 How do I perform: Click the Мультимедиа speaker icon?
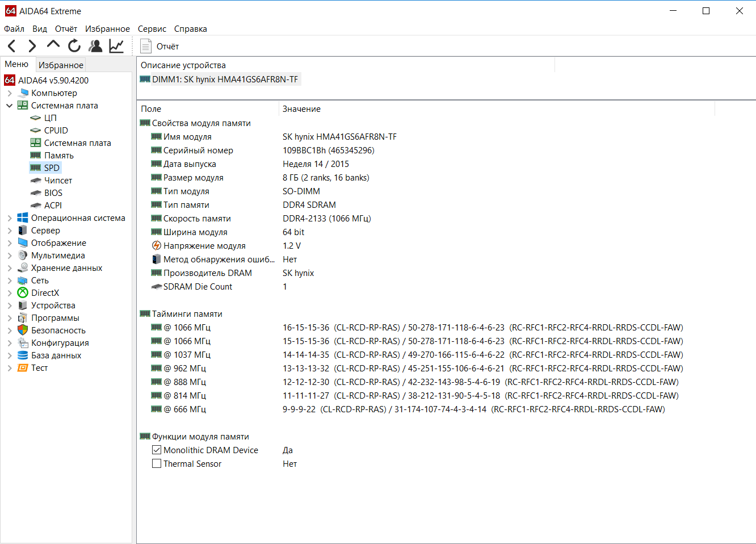coord(23,256)
